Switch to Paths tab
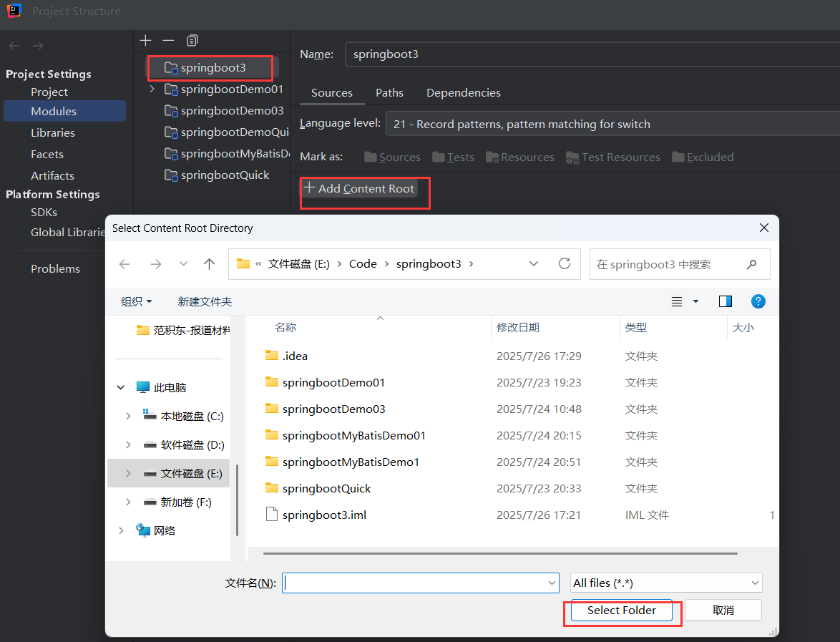Screen dimensions: 840x642 [x=389, y=93]
